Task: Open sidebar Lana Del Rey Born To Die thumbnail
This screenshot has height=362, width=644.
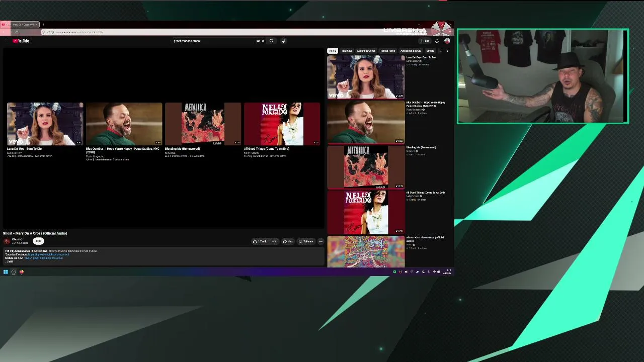Action: 366,77
